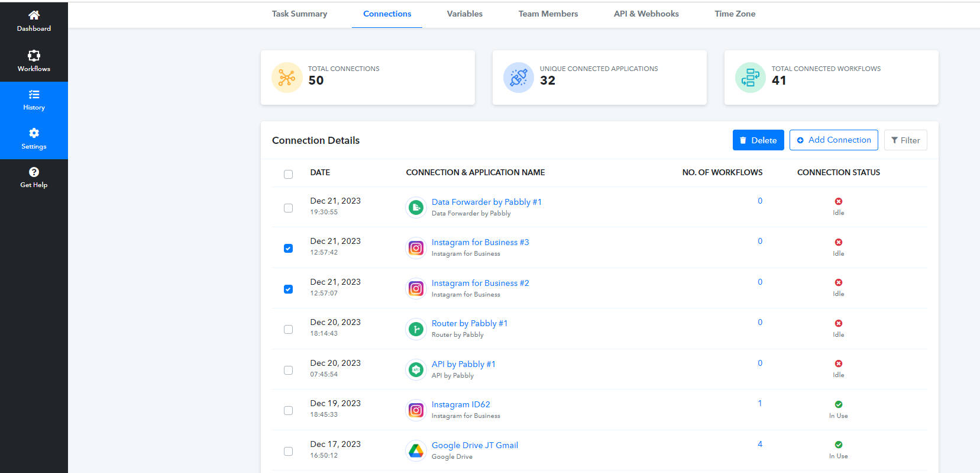Open the Settings gear icon
Image resolution: width=980 pixels, height=473 pixels.
[x=34, y=133]
